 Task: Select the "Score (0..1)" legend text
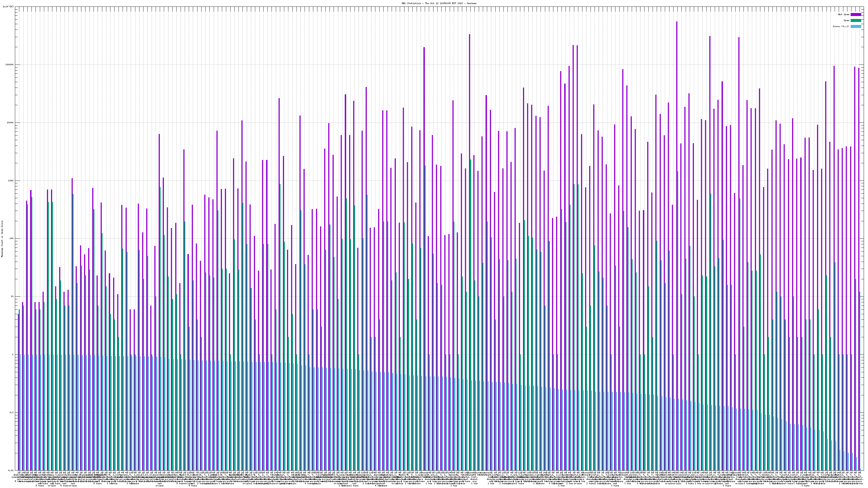[x=841, y=26]
